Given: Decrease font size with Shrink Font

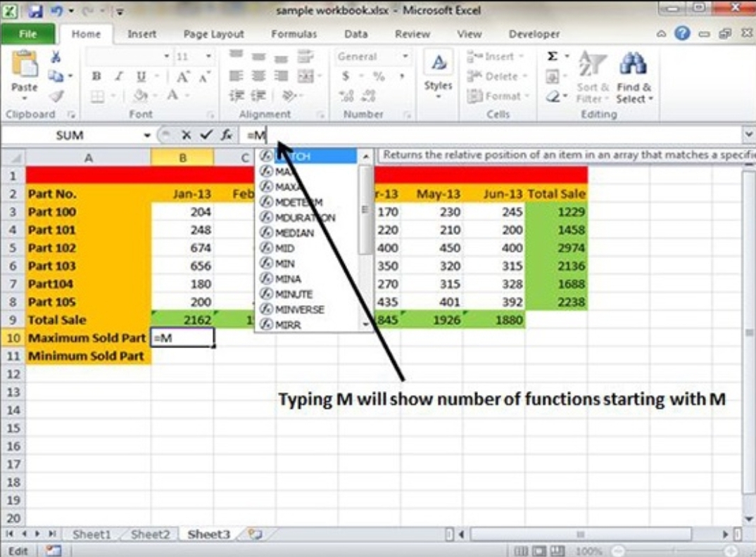Looking at the screenshot, I should coord(204,76).
